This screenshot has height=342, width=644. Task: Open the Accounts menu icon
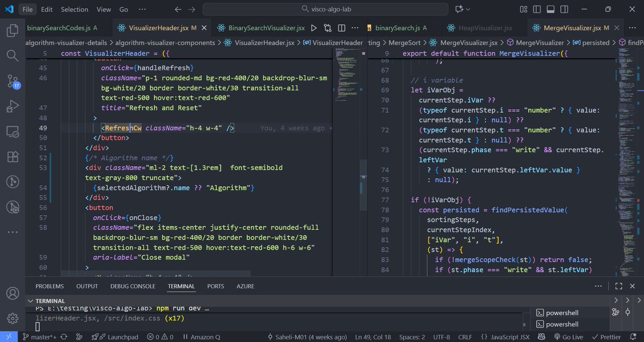point(12,294)
